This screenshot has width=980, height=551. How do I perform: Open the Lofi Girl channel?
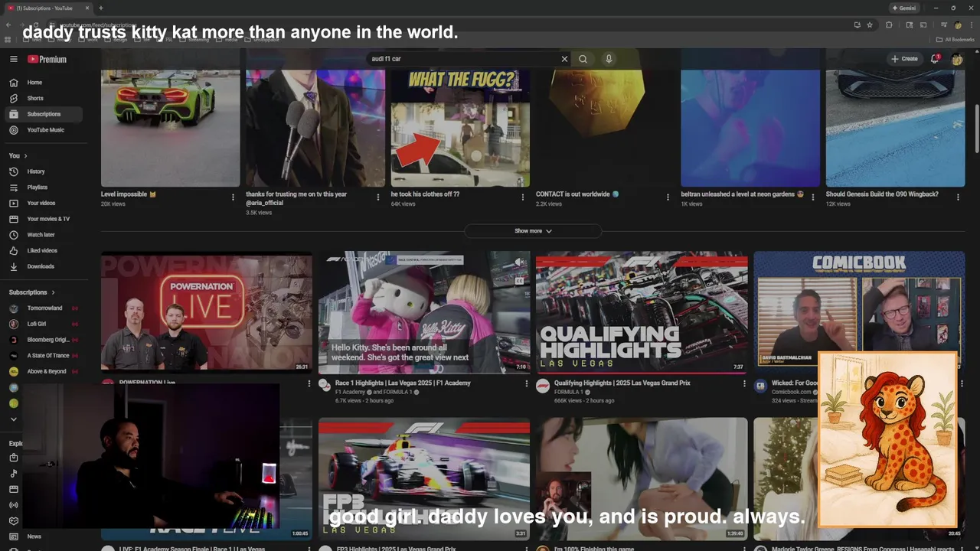pos(44,324)
